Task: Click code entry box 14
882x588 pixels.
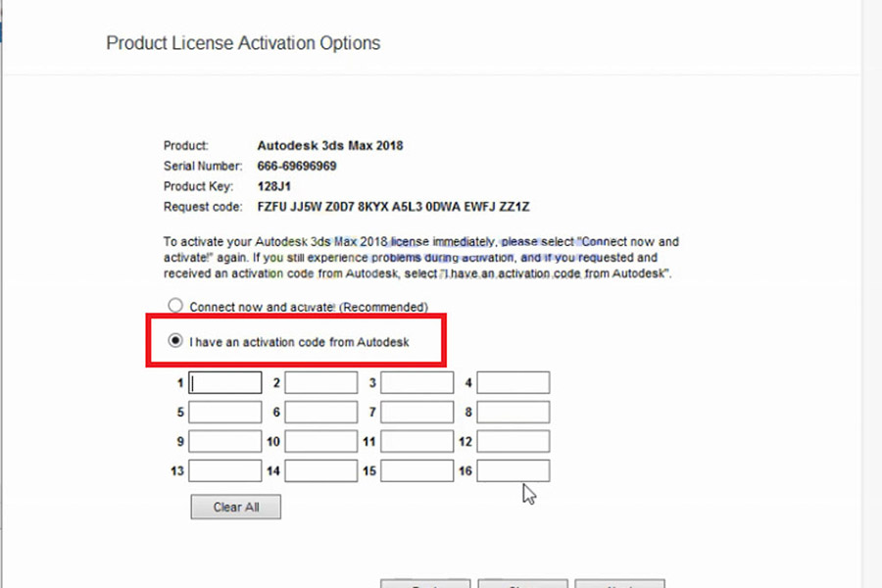Action: pos(321,471)
